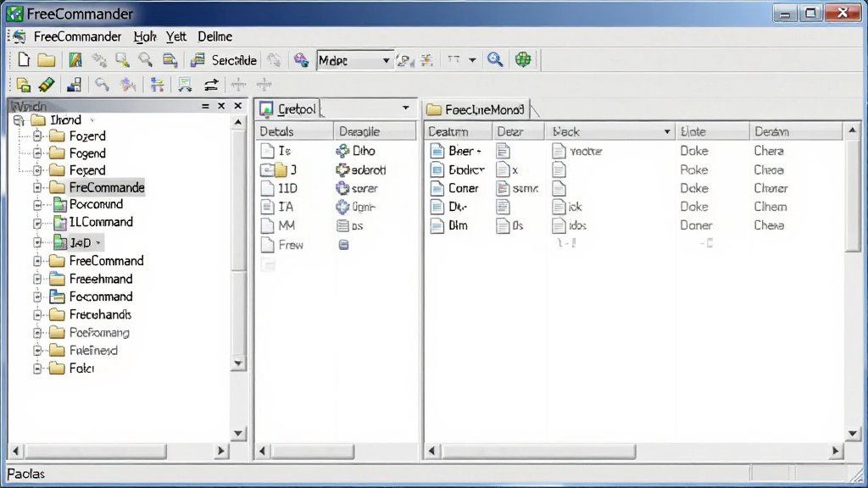Open the Dellme menu
This screenshot has width=868, height=488.
[214, 36]
